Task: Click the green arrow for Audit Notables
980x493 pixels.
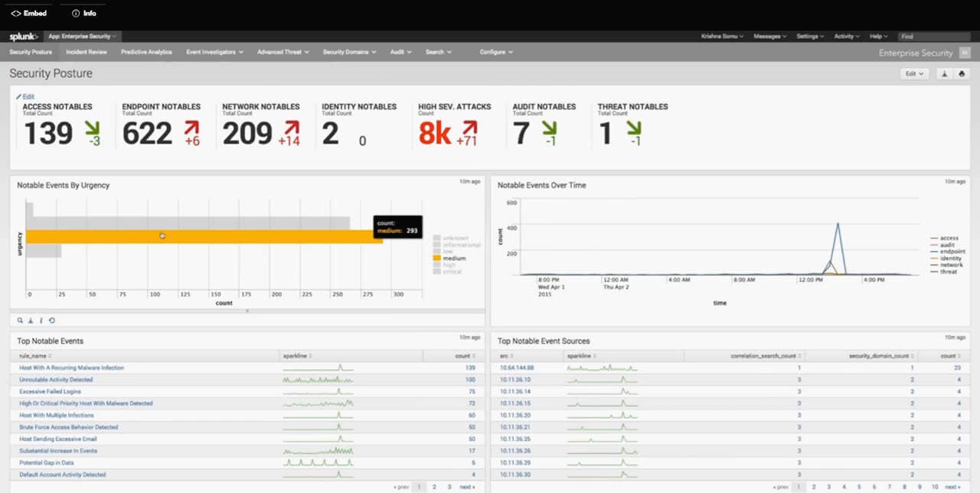Action: (x=550, y=128)
